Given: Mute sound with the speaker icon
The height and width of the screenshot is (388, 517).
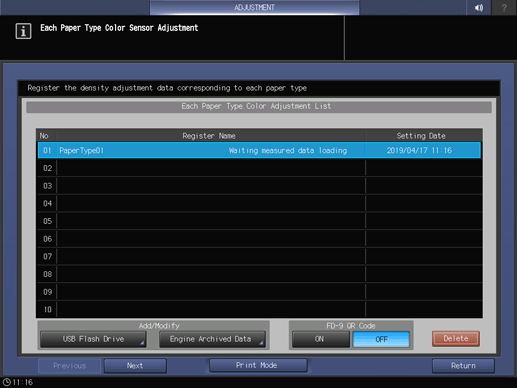Looking at the screenshot, I should pos(479,7).
